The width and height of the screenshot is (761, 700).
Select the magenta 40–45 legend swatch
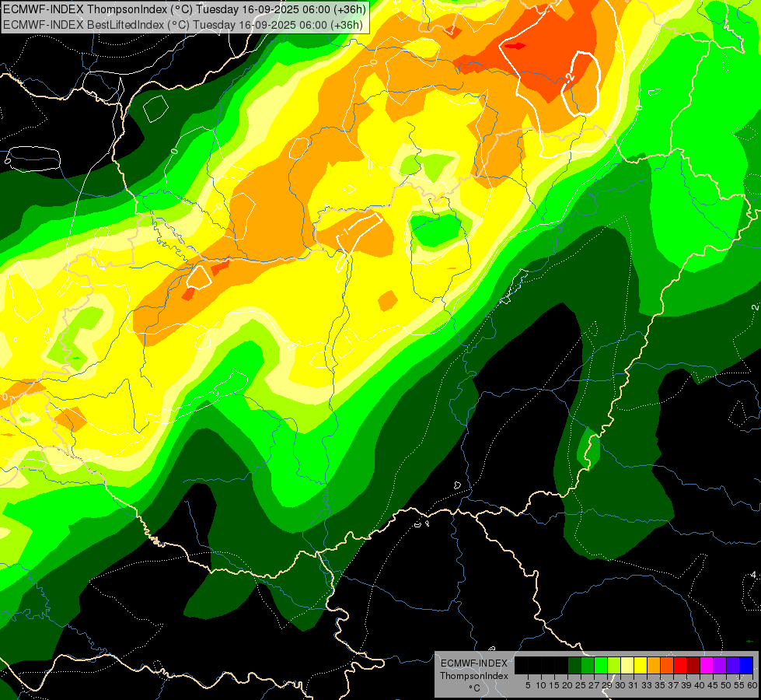coord(707,665)
